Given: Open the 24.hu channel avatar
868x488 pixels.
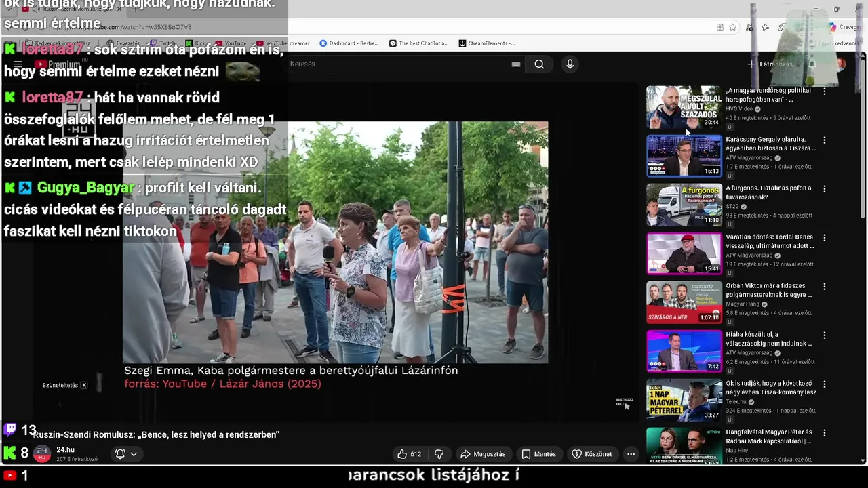Looking at the screenshot, I should point(42,453).
